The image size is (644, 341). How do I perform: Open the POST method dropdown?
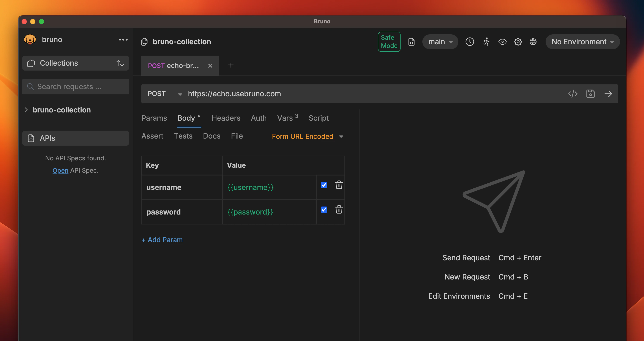click(165, 94)
